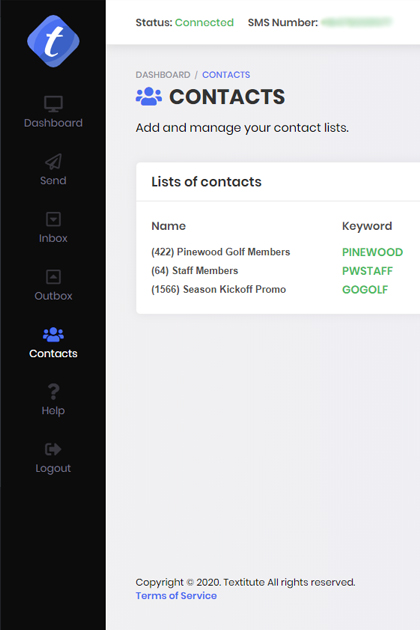Click the PWSTAFF keyword
This screenshot has height=630, width=420.
point(367,271)
